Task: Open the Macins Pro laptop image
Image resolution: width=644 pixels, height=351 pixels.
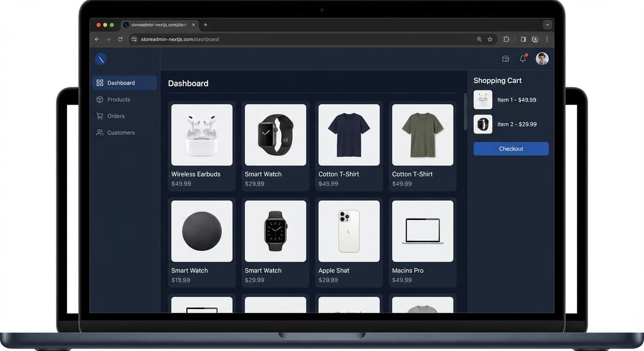Action: tap(423, 231)
